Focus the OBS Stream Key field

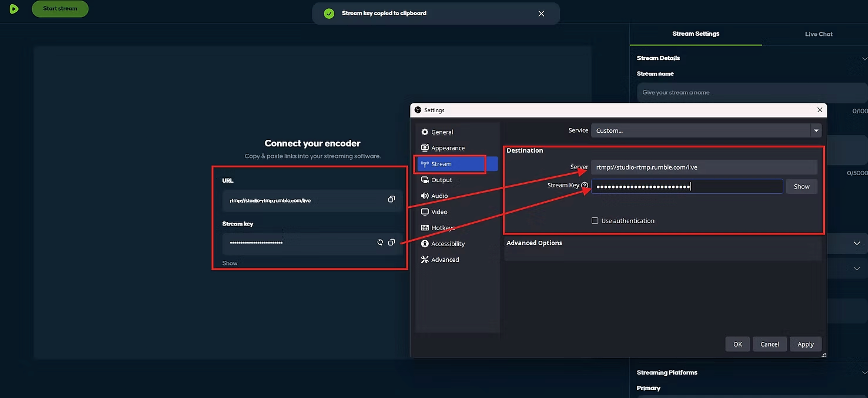[687, 186]
